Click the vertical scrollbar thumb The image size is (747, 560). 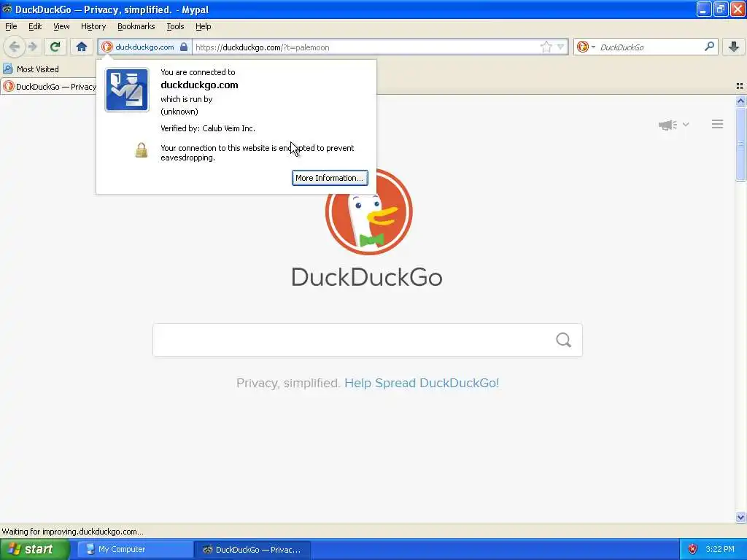740,144
